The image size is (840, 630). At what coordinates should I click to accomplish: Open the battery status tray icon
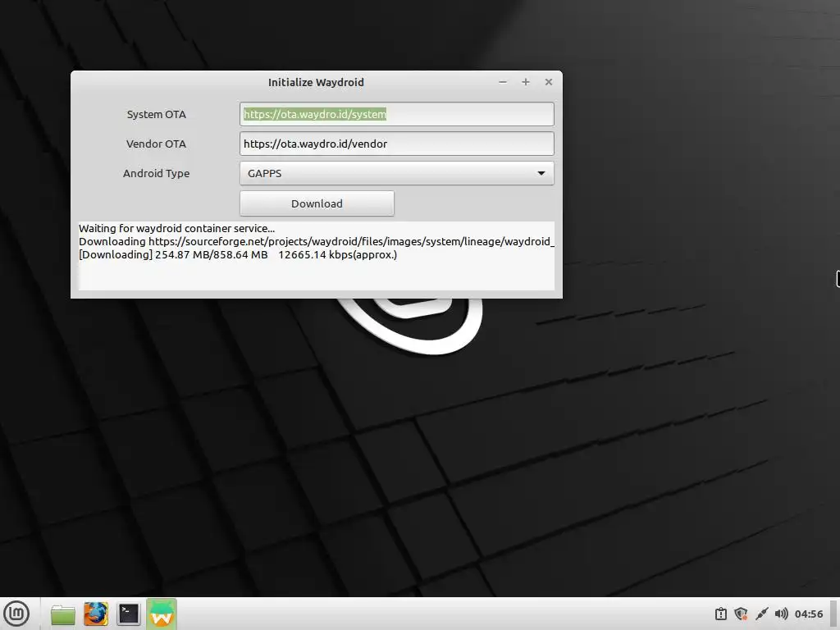[720, 614]
